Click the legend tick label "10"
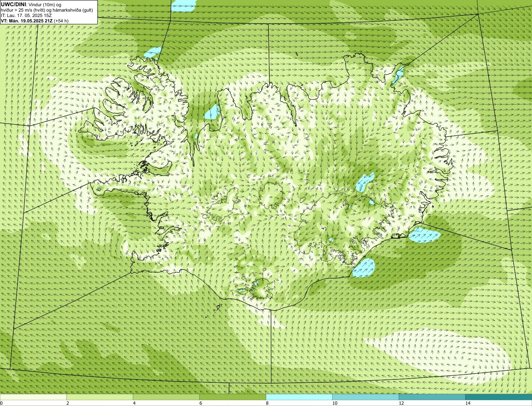This screenshot has width=532, height=406. pyautogui.click(x=335, y=403)
